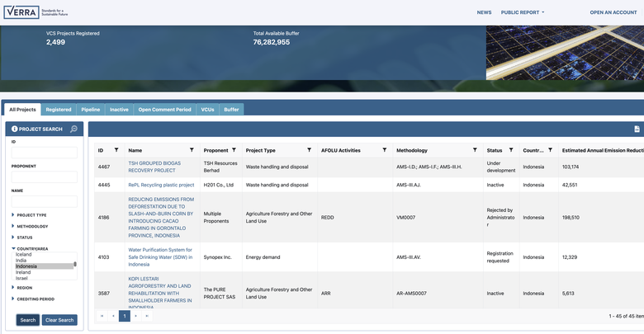Screen dimensions: 644x334
Task: Open filter for the ID column
Action: coord(116,150)
